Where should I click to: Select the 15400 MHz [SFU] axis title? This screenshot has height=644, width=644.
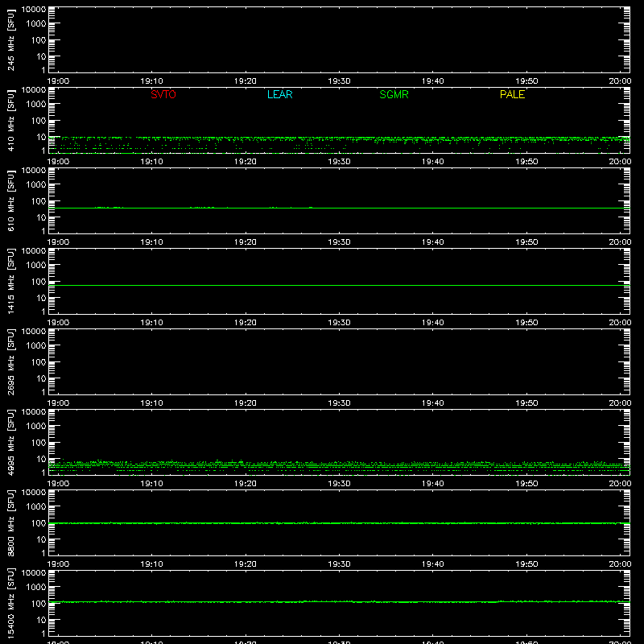(10, 603)
